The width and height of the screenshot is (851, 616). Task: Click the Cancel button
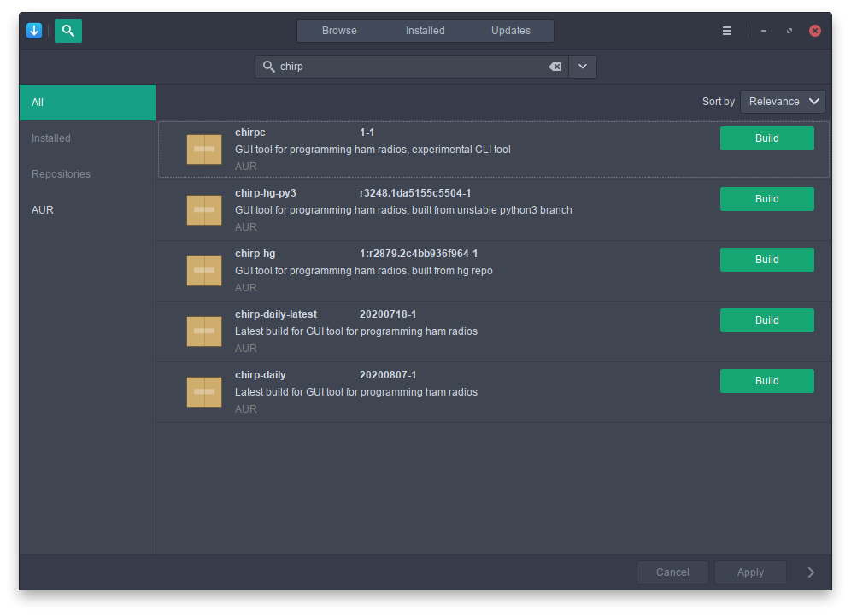(672, 572)
